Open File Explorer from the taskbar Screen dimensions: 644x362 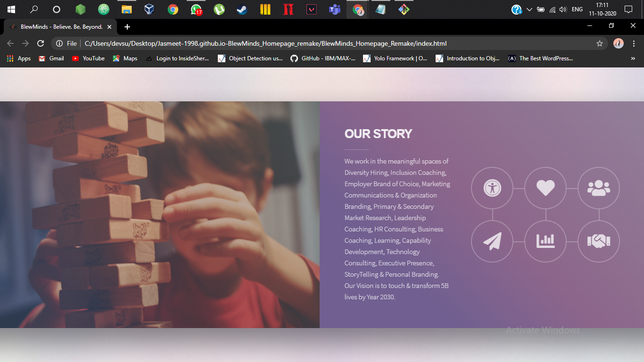[126, 9]
